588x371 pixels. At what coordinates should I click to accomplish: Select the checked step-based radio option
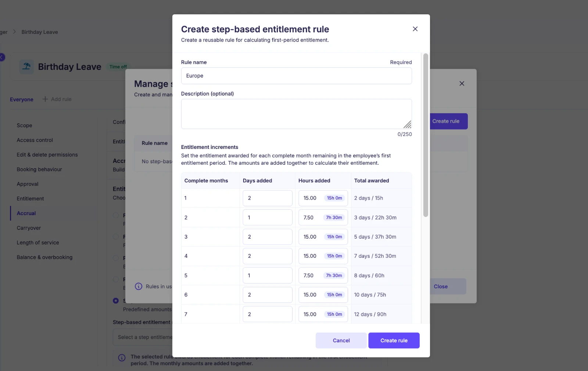[x=116, y=300]
